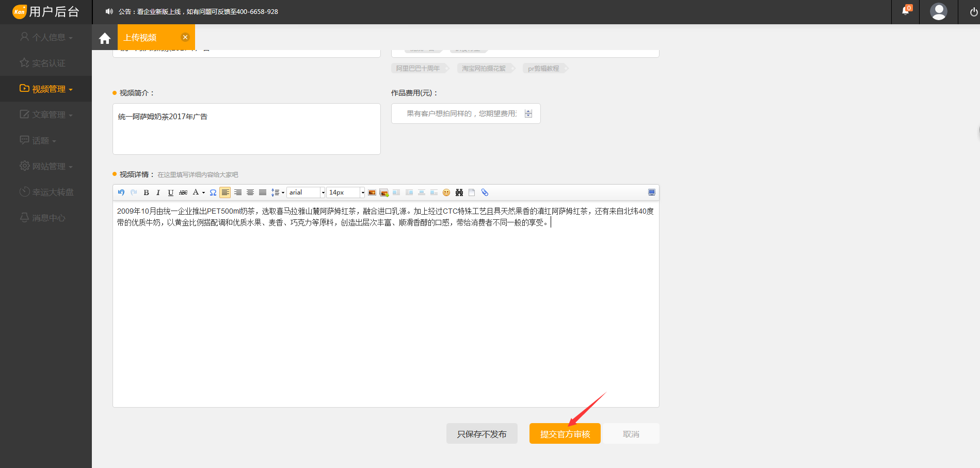The width and height of the screenshot is (980, 468).
Task: Click the power logout icon
Action: click(973, 12)
